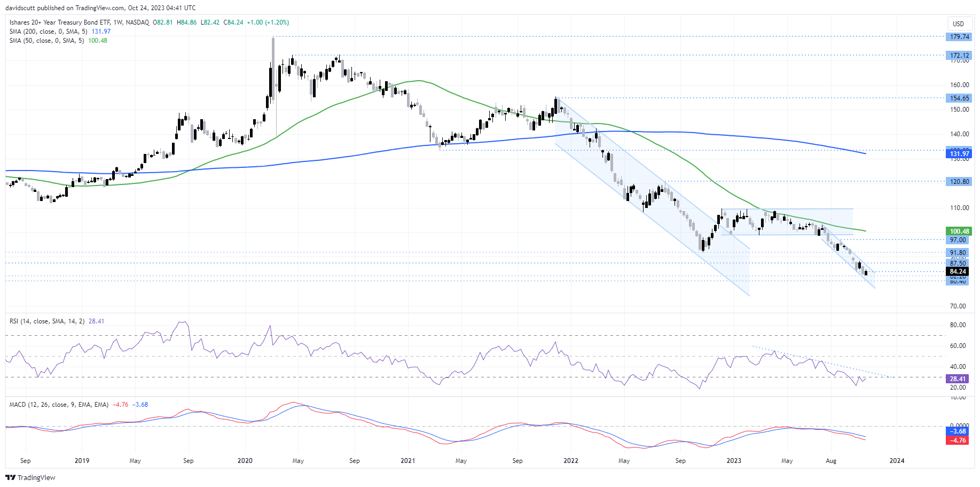Select the SMA 200 indicator legend

[60, 32]
